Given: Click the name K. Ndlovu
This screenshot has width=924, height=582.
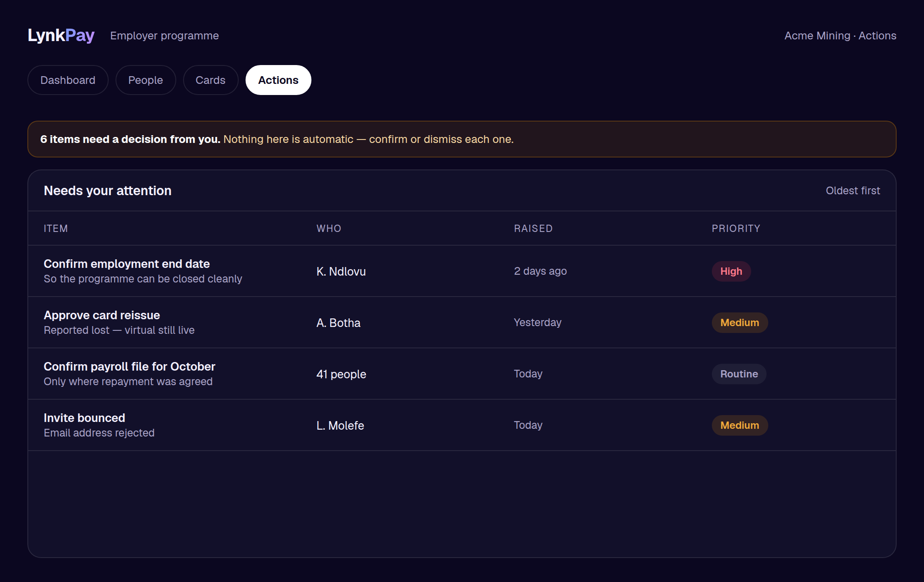Looking at the screenshot, I should pyautogui.click(x=341, y=271).
